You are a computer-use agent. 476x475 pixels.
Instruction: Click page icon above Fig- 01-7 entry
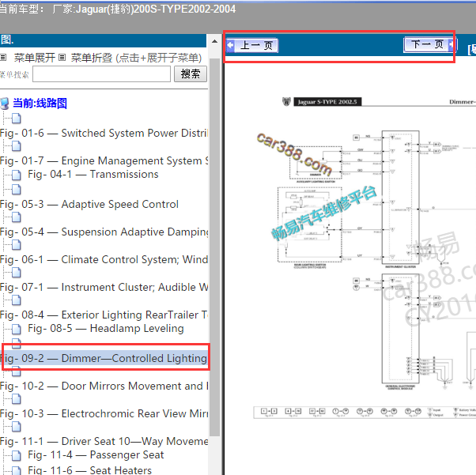point(17,146)
